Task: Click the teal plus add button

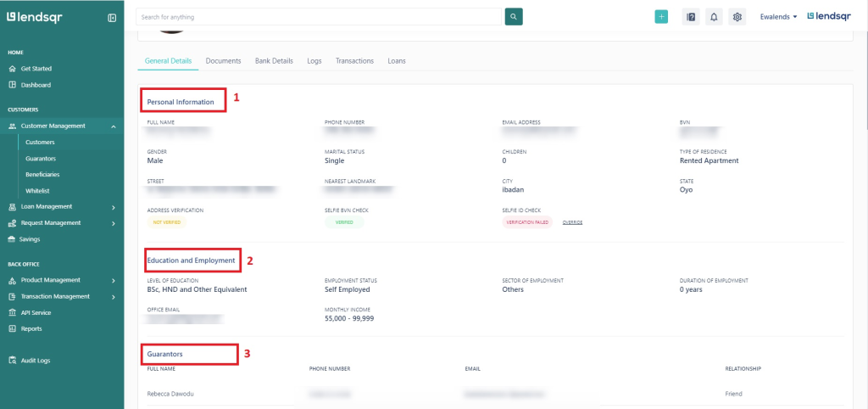Action: pos(661,17)
